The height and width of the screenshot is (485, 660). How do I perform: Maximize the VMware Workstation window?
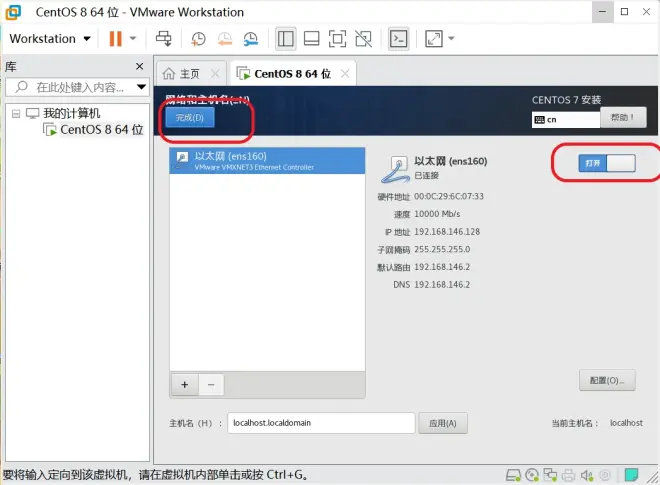tap(625, 12)
